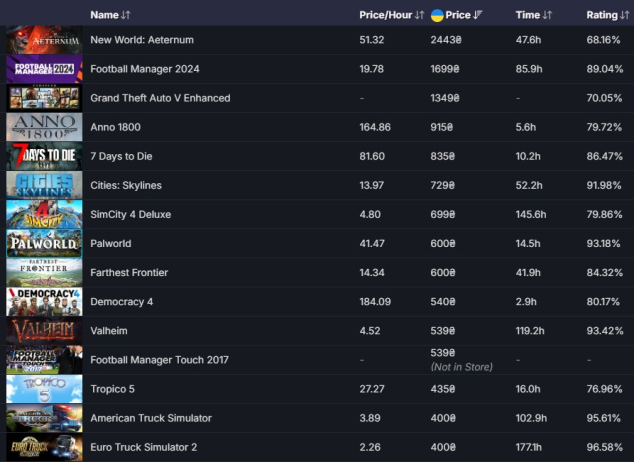Select the Democracy 4 game name
Image resolution: width=634 pixels, height=462 pixels.
tap(121, 302)
